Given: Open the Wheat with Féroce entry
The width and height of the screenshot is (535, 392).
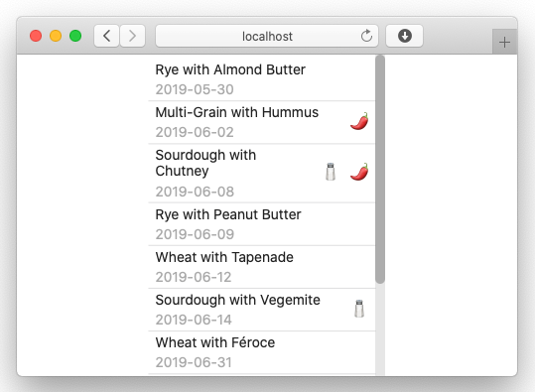Looking at the screenshot, I should pyautogui.click(x=262, y=352).
